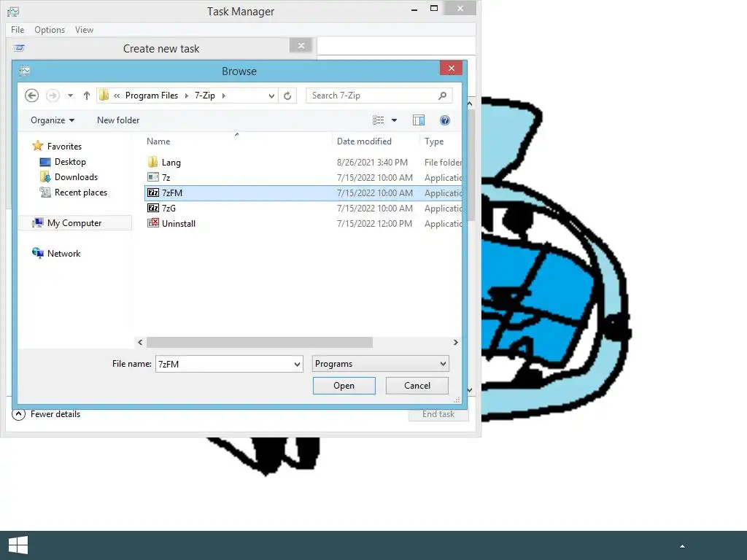
Task: Click the scroll right arrow
Action: (455, 343)
